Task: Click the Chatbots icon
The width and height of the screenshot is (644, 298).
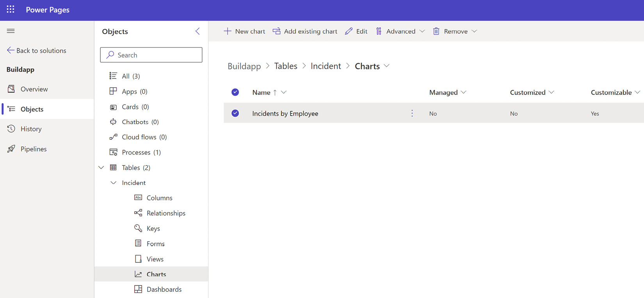Action: coord(113,121)
